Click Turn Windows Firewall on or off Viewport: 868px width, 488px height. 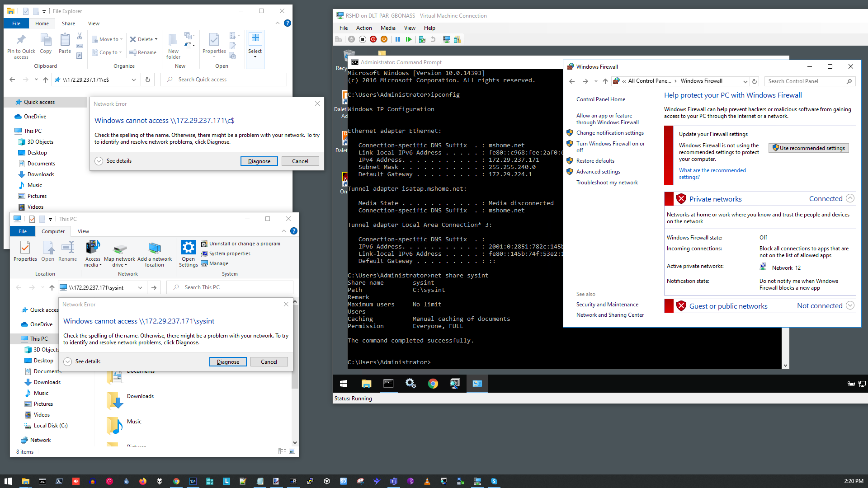[x=610, y=147]
